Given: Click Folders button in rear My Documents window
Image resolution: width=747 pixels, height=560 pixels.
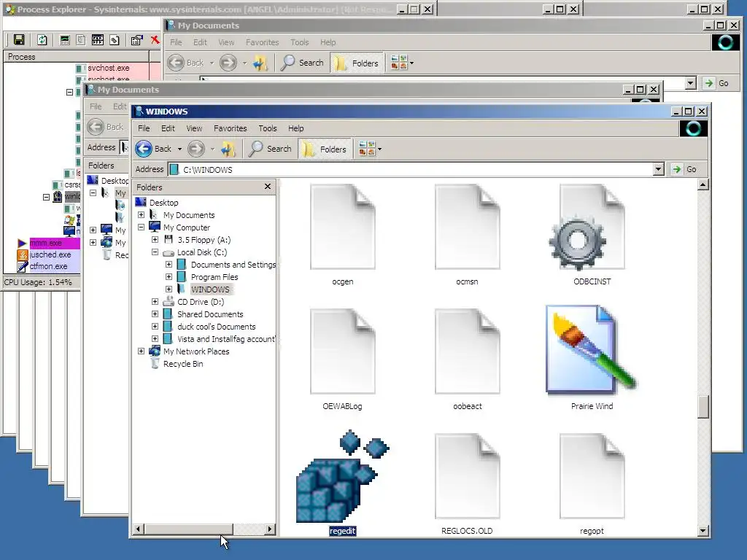Looking at the screenshot, I should pyautogui.click(x=357, y=63).
